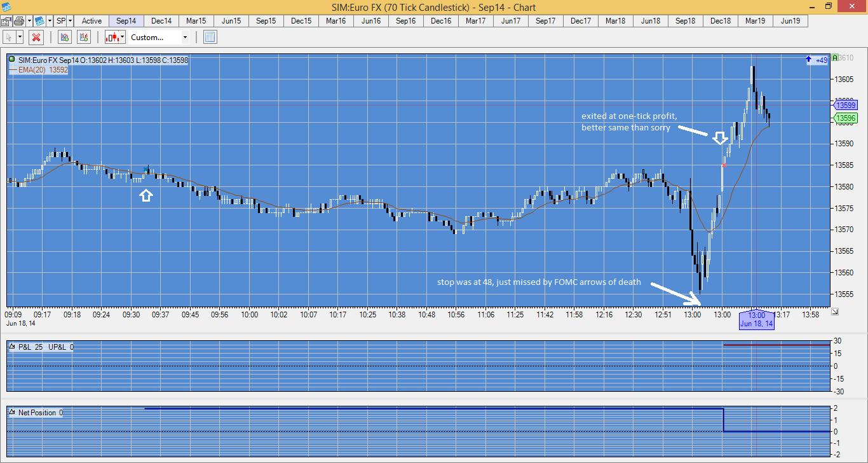Viewport: 868px width, 463px height.
Task: Switch to the Dec14 contract tab
Action: (x=161, y=21)
